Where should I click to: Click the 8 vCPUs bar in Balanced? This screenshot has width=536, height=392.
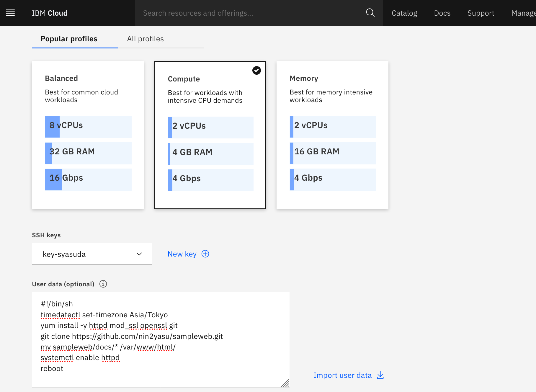88,127
